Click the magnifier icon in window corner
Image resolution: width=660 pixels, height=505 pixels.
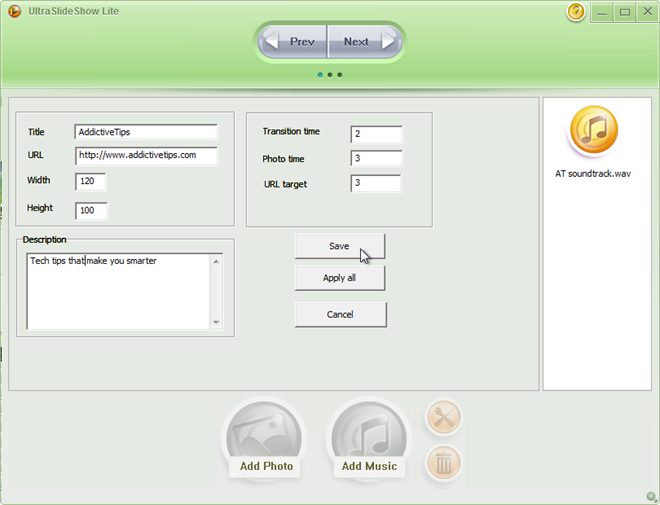[652, 497]
